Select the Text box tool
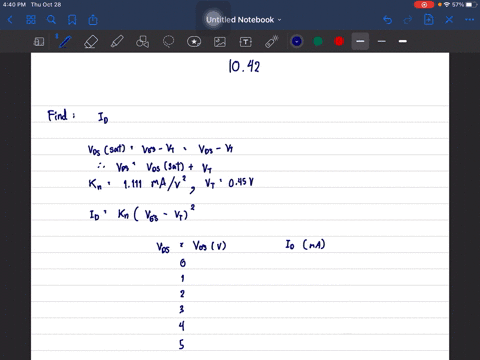Screen dimensions: 480x360 pos(246,42)
